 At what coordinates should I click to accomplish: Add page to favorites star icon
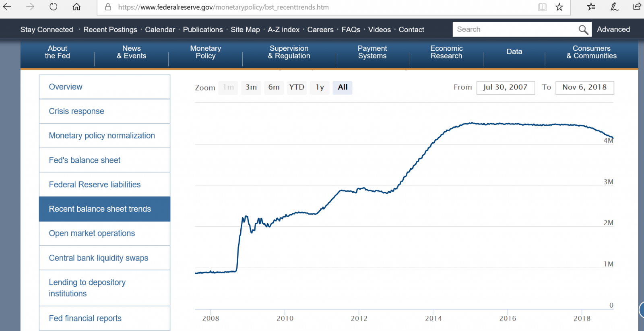[x=559, y=7]
